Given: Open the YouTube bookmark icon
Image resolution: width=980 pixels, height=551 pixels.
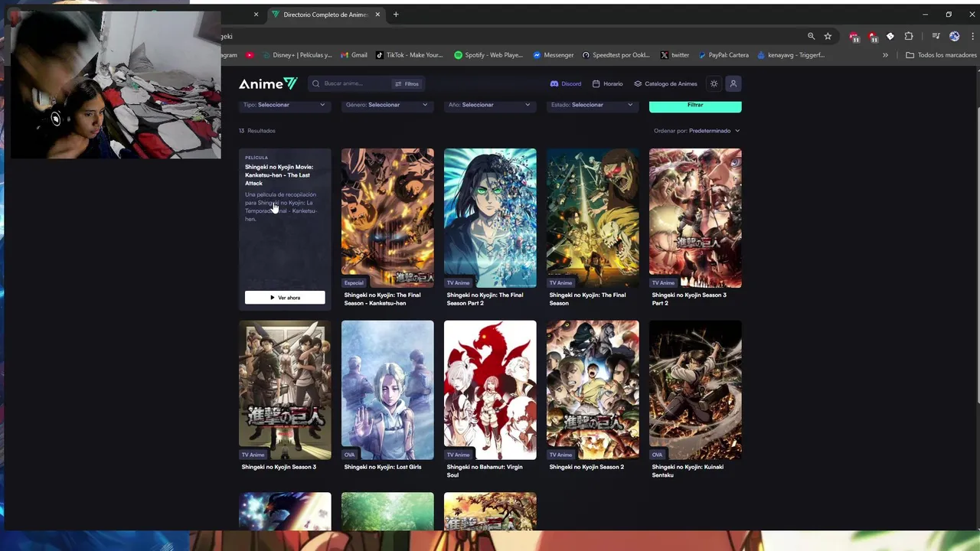Looking at the screenshot, I should pos(250,55).
